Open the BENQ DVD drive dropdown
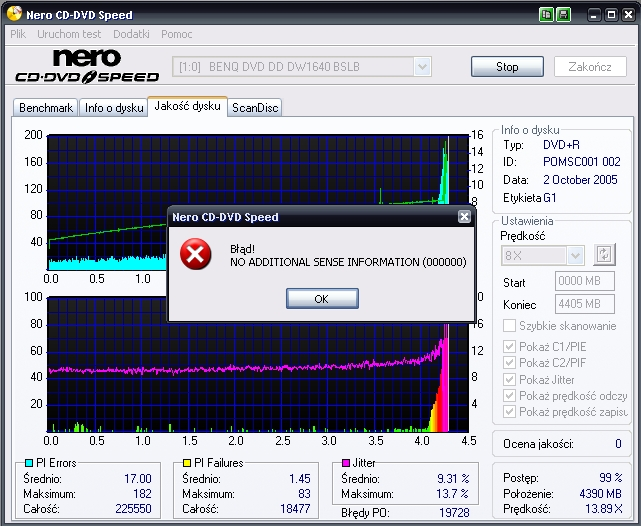This screenshot has height=526, width=641. tap(422, 67)
